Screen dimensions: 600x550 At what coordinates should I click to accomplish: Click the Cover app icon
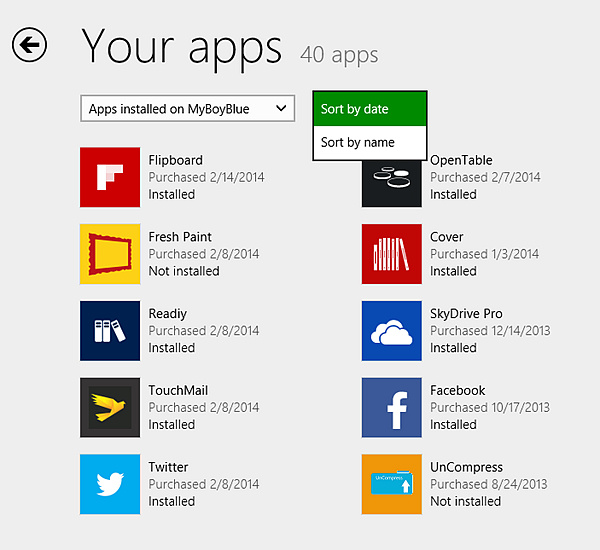click(391, 254)
